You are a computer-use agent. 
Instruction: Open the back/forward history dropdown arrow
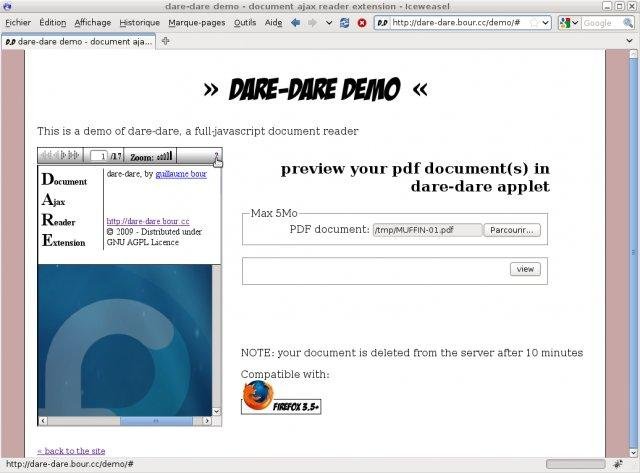(x=329, y=23)
